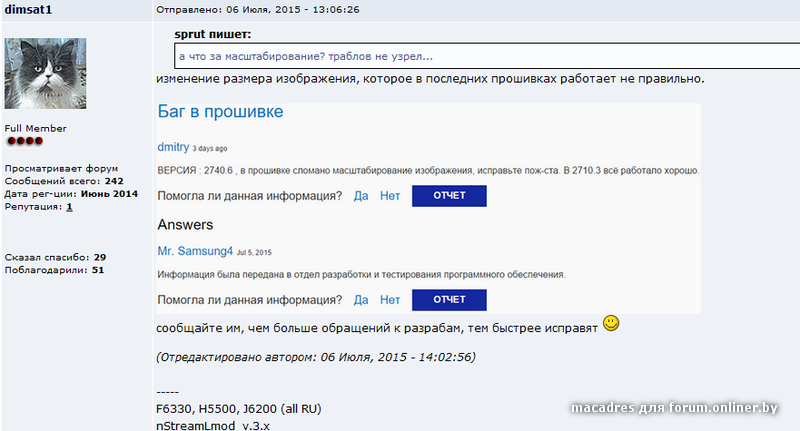Viewport: 800px width, 431px height.
Task: Click signature line 'F6330, H5500, J6200 (all RU)'
Action: pos(239,409)
